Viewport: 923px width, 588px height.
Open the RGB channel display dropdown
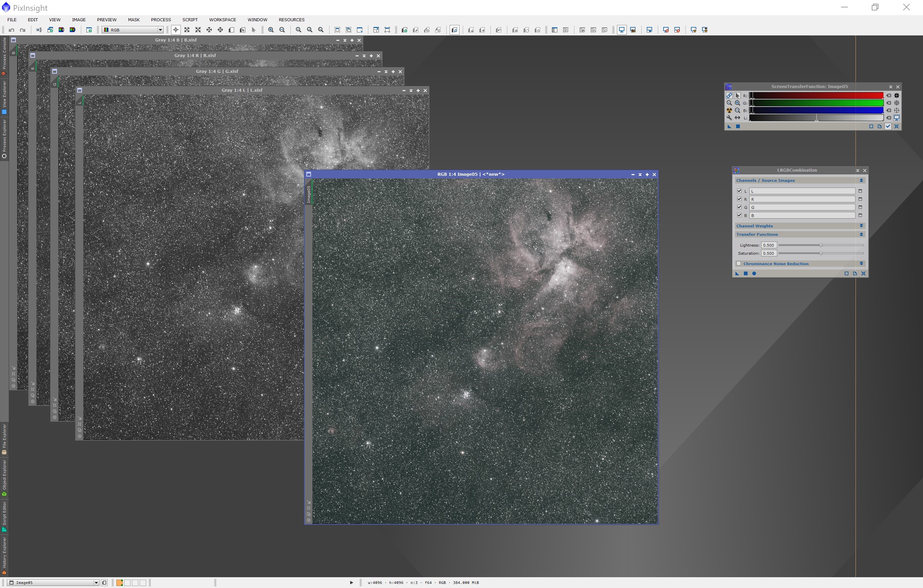(x=133, y=30)
